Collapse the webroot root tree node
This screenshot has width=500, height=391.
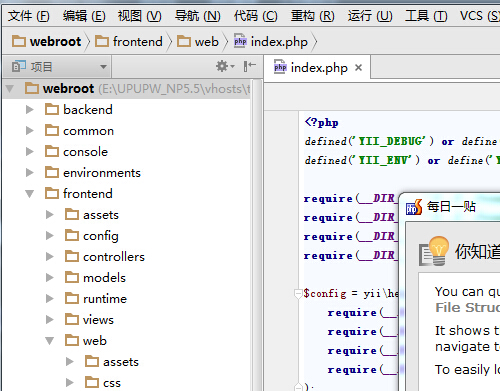[10, 89]
